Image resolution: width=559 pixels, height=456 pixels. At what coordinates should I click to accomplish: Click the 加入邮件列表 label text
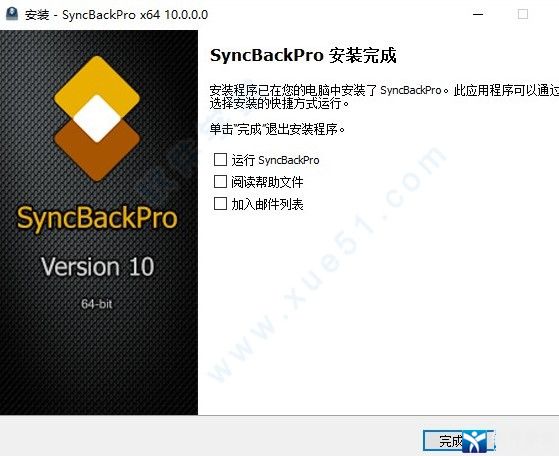[x=267, y=204]
